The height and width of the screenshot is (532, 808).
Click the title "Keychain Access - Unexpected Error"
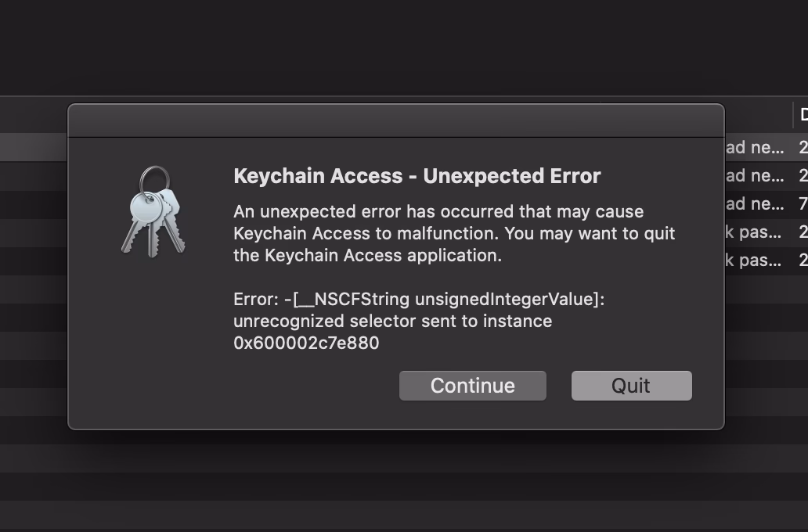[417, 175]
